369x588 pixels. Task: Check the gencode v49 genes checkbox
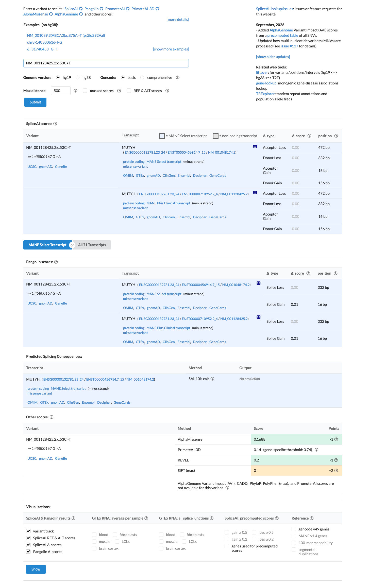[x=294, y=529]
